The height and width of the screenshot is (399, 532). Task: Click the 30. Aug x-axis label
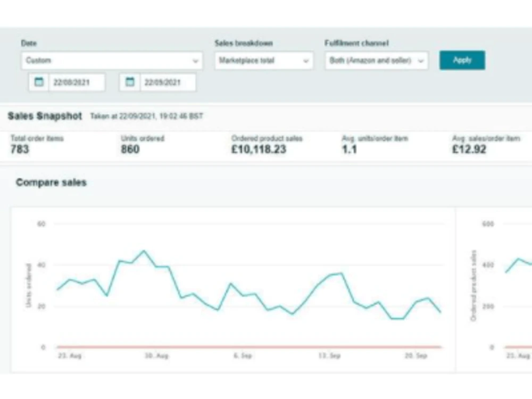(156, 355)
